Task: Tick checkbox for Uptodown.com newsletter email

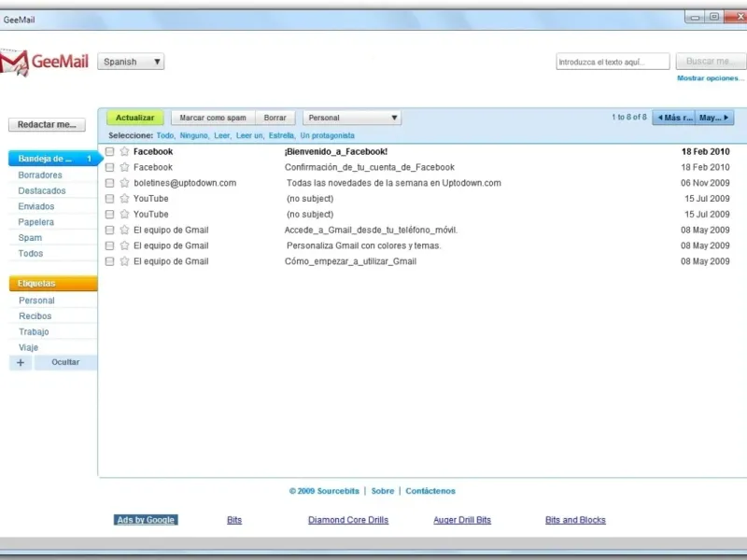Action: pyautogui.click(x=109, y=183)
